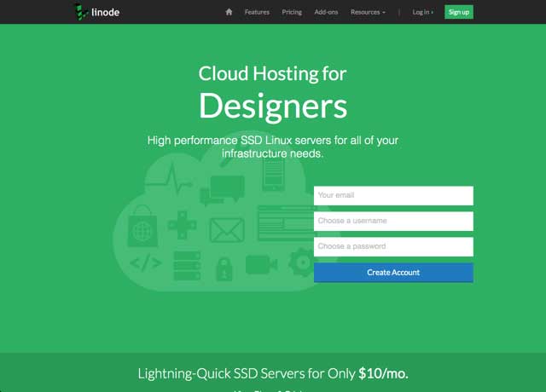Click the 'High performance SSD Linux servers' tagline
This screenshot has height=392, width=546.
[273, 147]
